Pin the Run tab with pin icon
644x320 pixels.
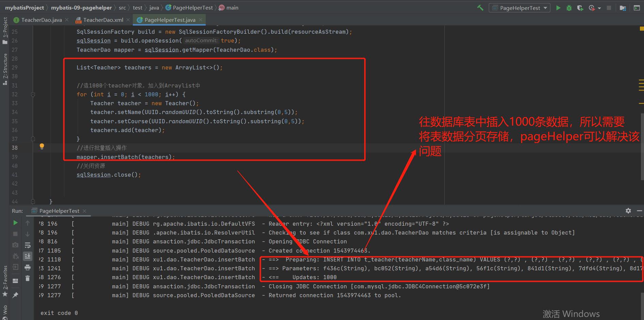(x=15, y=295)
